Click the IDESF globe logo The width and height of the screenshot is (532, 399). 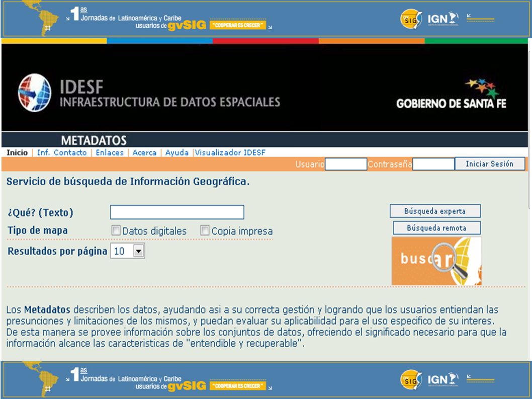click(35, 93)
